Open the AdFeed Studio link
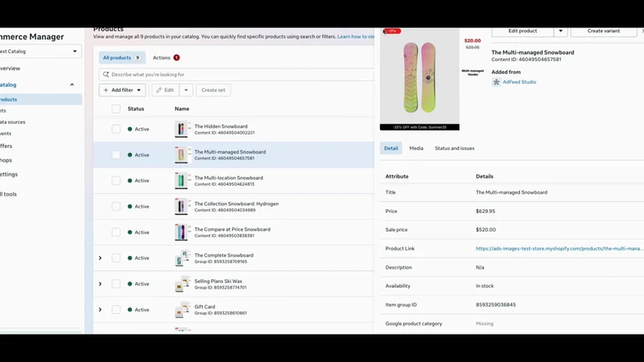 (519, 82)
